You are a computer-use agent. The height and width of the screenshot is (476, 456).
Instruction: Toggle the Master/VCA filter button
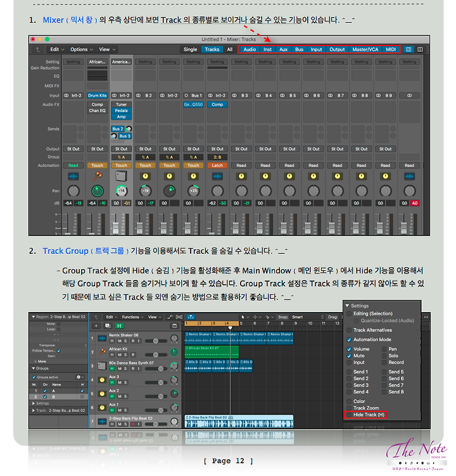pyautogui.click(x=365, y=49)
